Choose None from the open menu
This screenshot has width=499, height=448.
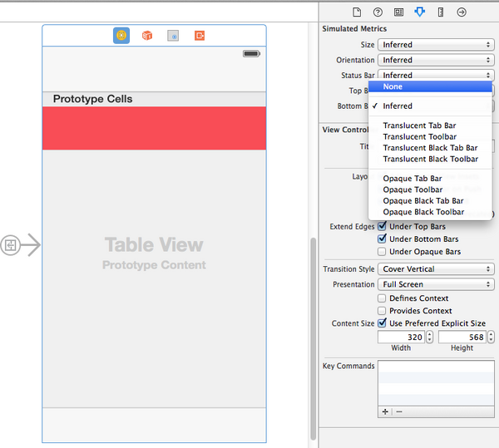click(x=430, y=86)
